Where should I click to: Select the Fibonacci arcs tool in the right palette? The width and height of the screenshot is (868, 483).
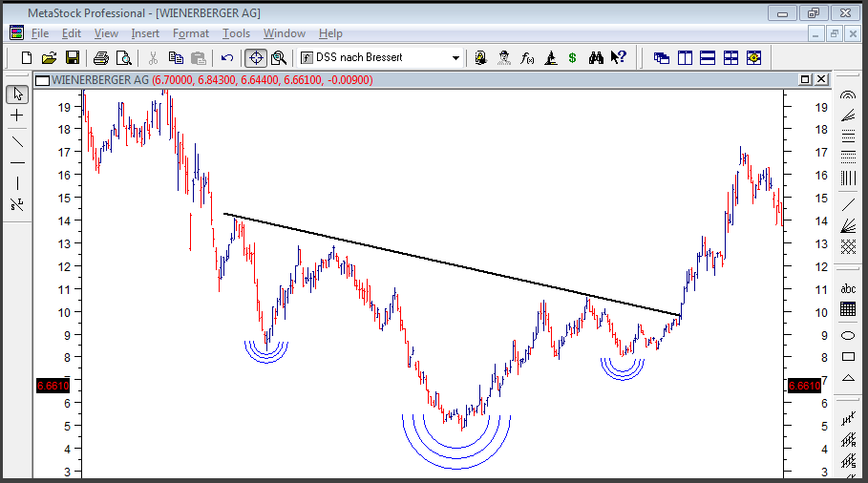coord(848,95)
